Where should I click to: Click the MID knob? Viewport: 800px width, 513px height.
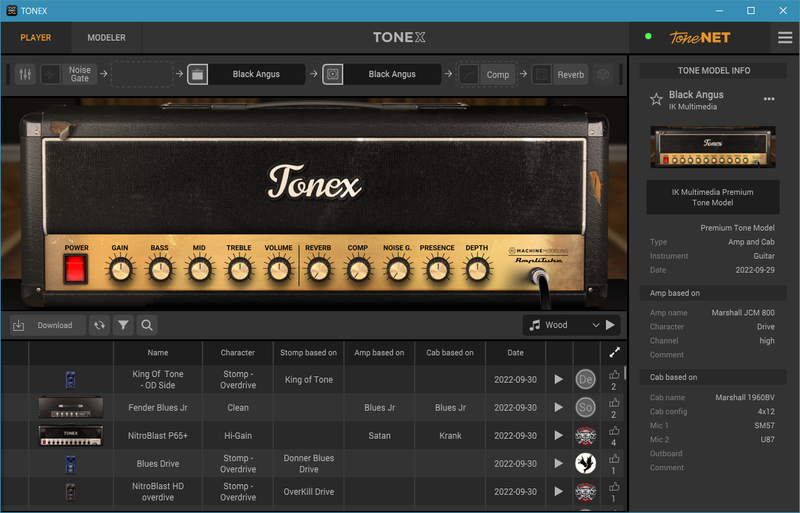[x=199, y=270]
